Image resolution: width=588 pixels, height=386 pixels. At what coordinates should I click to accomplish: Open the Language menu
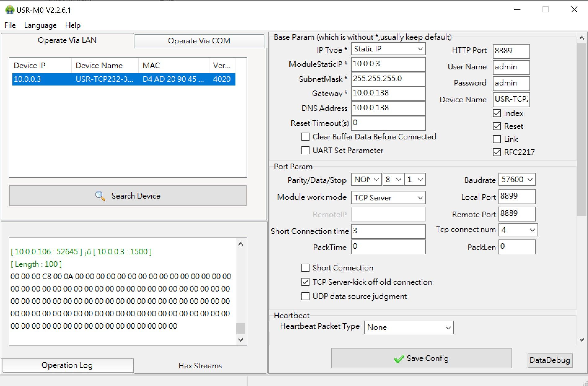pos(40,25)
